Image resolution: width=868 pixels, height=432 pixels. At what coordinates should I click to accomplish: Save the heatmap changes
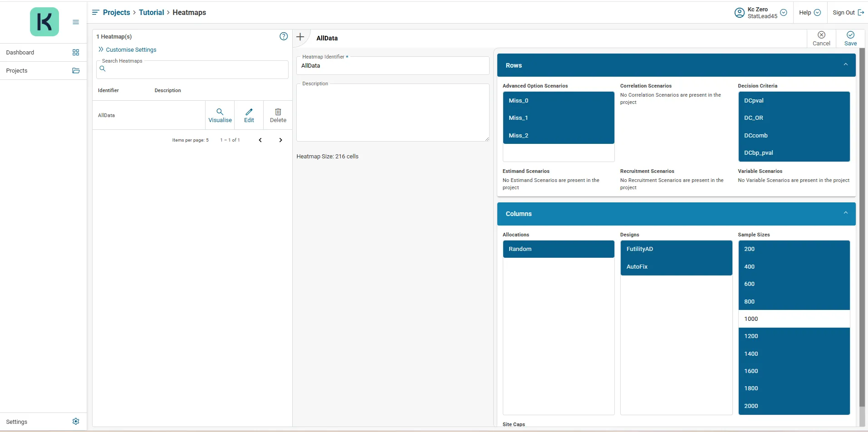coord(850,39)
